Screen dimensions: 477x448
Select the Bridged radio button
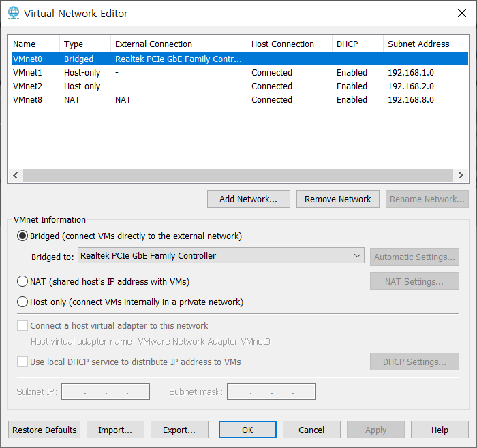pyautogui.click(x=22, y=236)
